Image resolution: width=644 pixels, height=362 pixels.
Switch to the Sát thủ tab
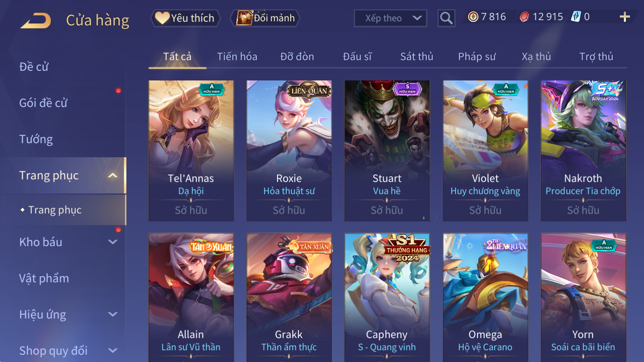click(x=417, y=56)
